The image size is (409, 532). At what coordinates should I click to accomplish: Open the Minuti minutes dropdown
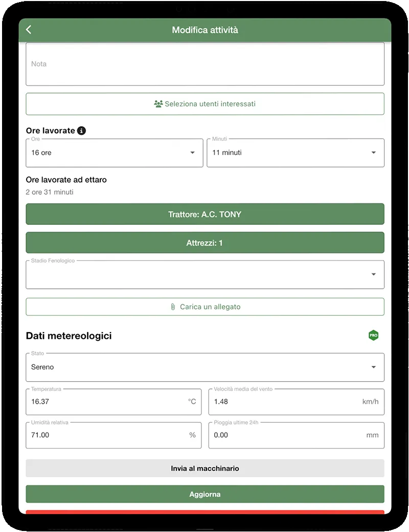(295, 153)
